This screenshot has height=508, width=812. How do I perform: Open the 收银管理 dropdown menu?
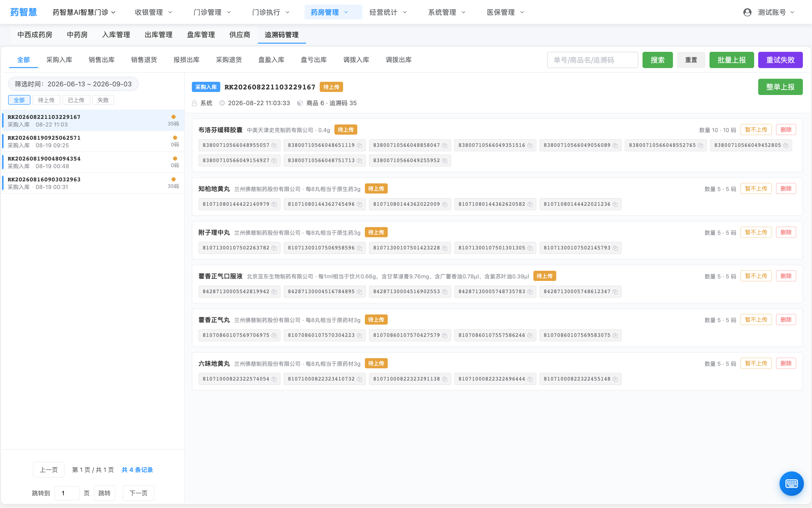coord(153,12)
